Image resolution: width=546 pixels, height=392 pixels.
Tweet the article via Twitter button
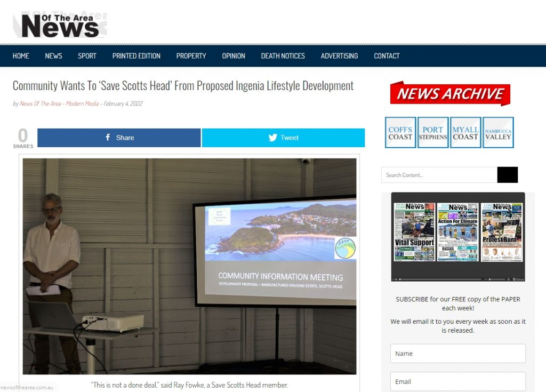point(284,138)
